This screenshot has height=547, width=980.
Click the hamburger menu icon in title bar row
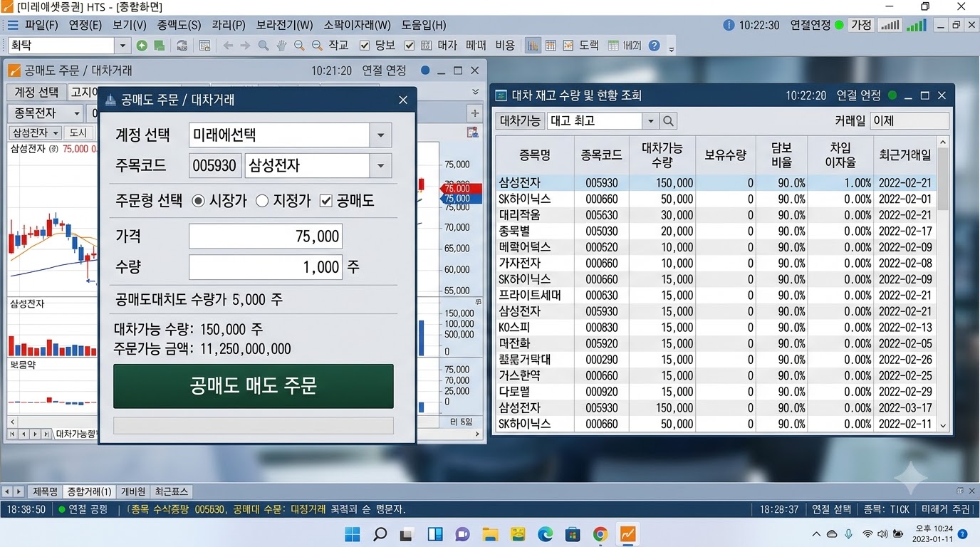13,26
